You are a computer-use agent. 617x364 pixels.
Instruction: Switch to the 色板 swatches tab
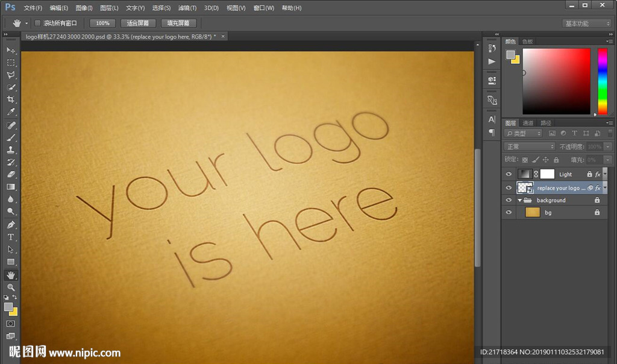(x=527, y=42)
